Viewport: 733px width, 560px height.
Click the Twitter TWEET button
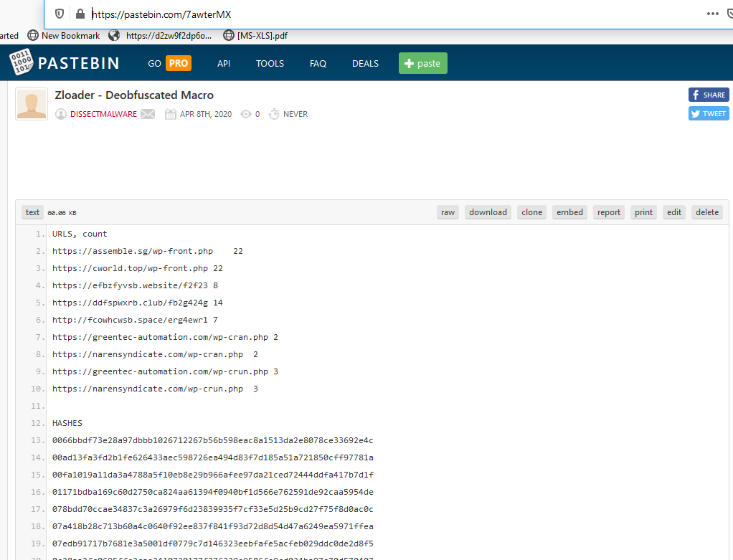coord(708,113)
